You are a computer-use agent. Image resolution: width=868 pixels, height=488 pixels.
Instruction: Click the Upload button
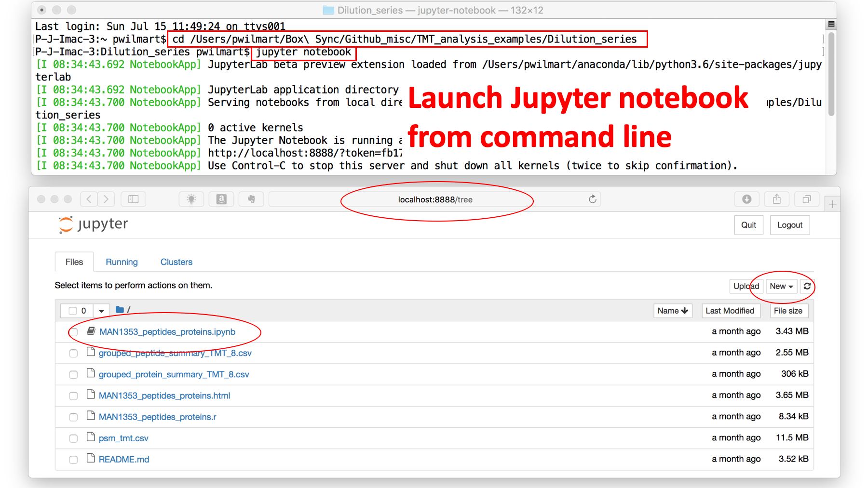tap(746, 286)
